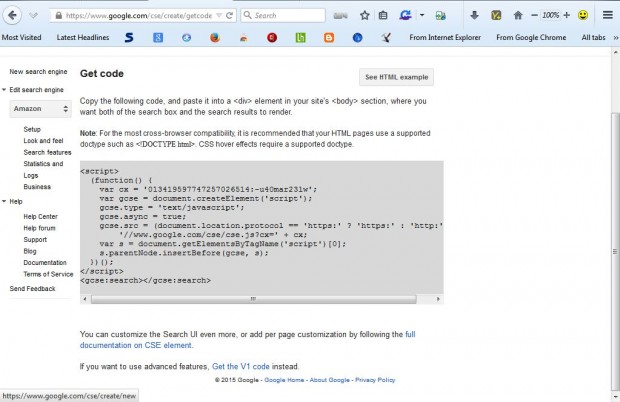Click Get the V1 code link

[x=240, y=366]
